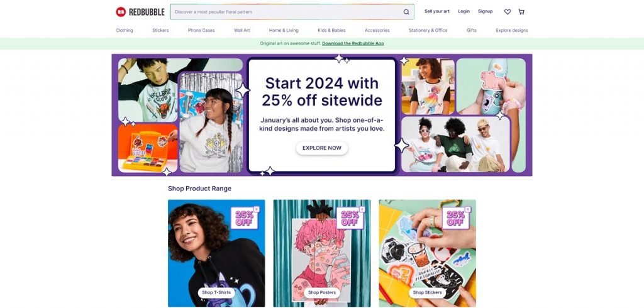
Task: Open the Phone Cases menu
Action: pyautogui.click(x=201, y=30)
